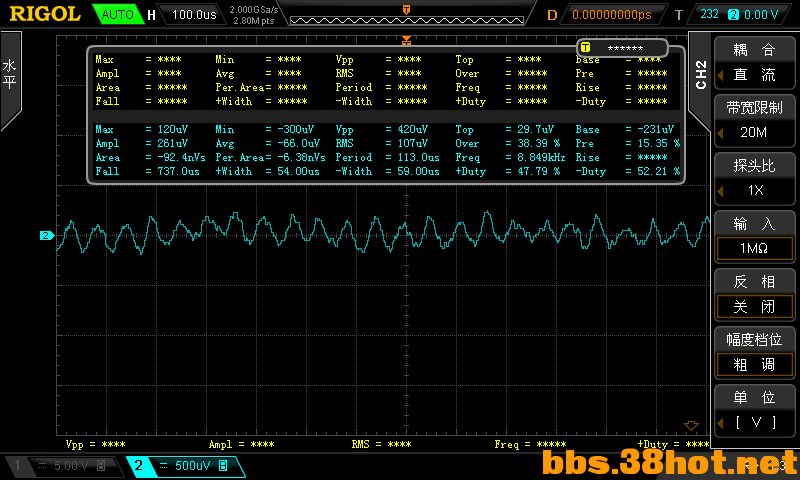
Task: Click the bottom bar Vpp = **** readout
Action: coord(95,444)
